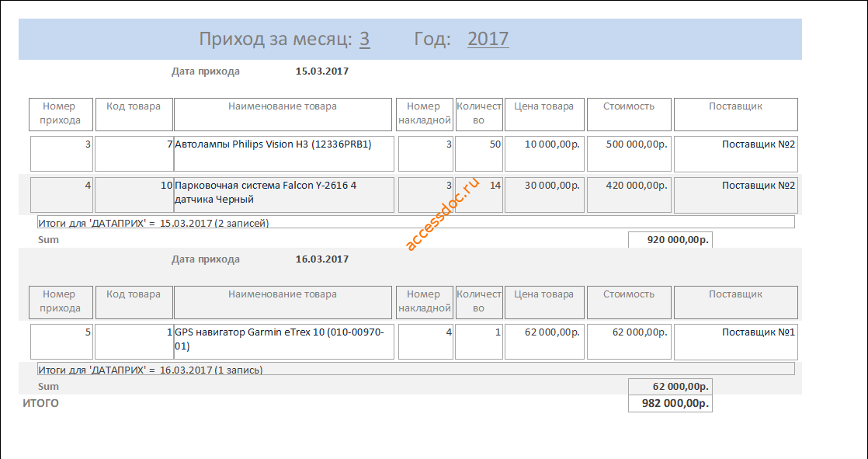Click the 'Поставщик' header in the 16.03.2017 group

[x=736, y=302]
